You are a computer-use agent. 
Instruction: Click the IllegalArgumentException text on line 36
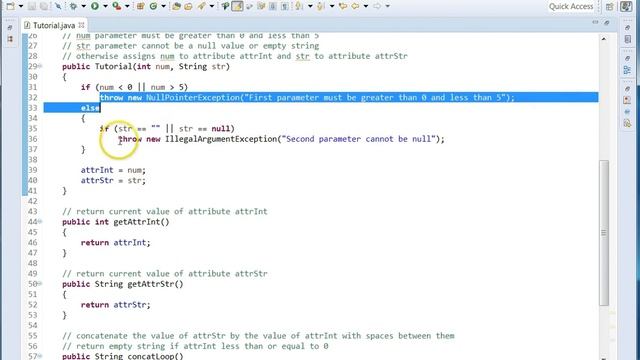(x=221, y=139)
